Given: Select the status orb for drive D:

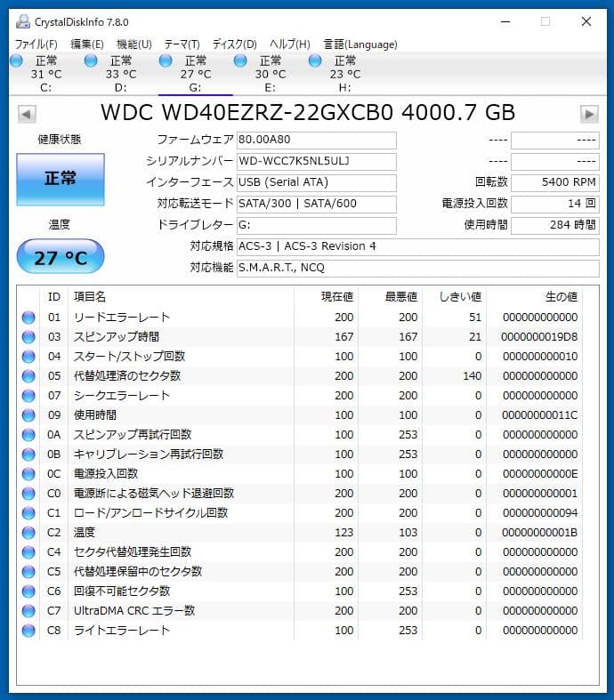Looking at the screenshot, I should 91,60.
